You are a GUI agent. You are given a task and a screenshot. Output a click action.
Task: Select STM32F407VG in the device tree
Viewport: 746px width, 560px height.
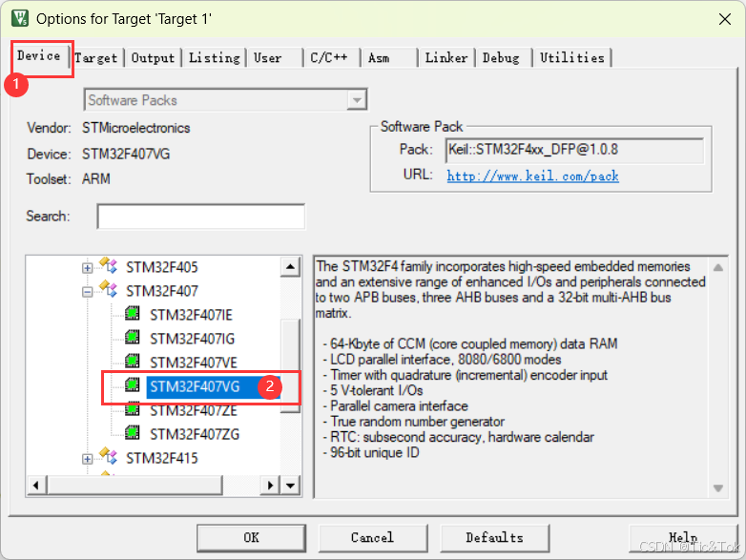195,386
